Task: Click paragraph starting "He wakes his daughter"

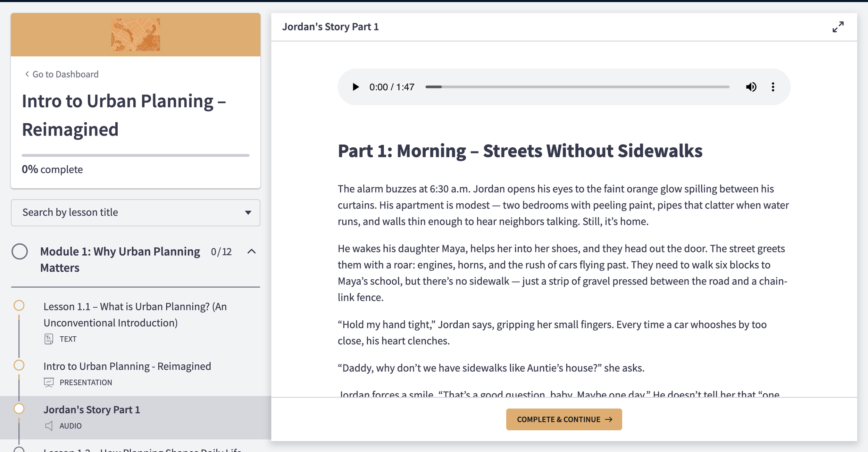Action: [x=562, y=273]
